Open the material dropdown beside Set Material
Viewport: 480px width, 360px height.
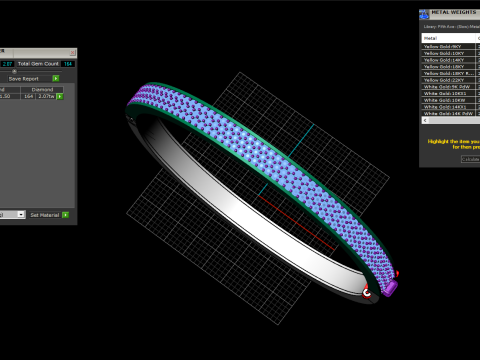tap(21, 214)
